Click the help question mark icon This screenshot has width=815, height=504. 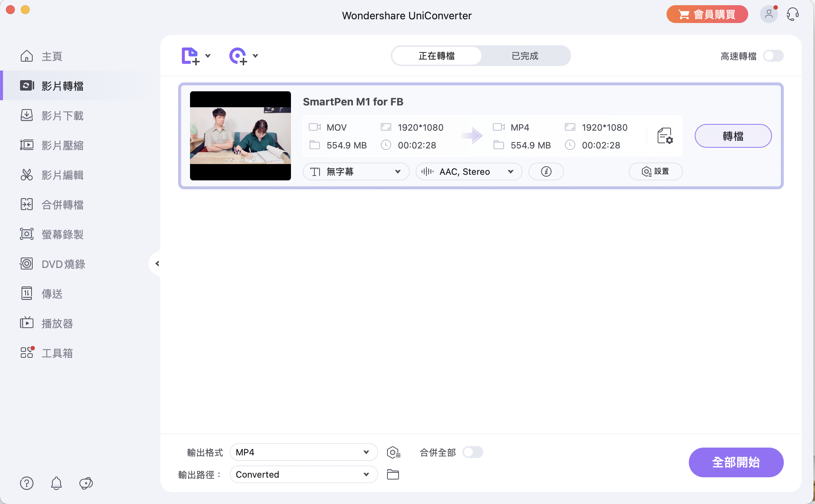(27, 483)
